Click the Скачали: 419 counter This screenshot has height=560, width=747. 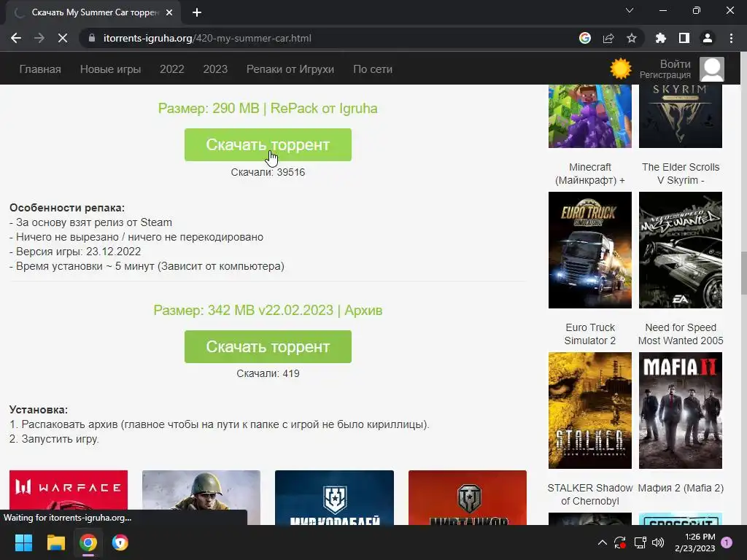[x=268, y=374]
